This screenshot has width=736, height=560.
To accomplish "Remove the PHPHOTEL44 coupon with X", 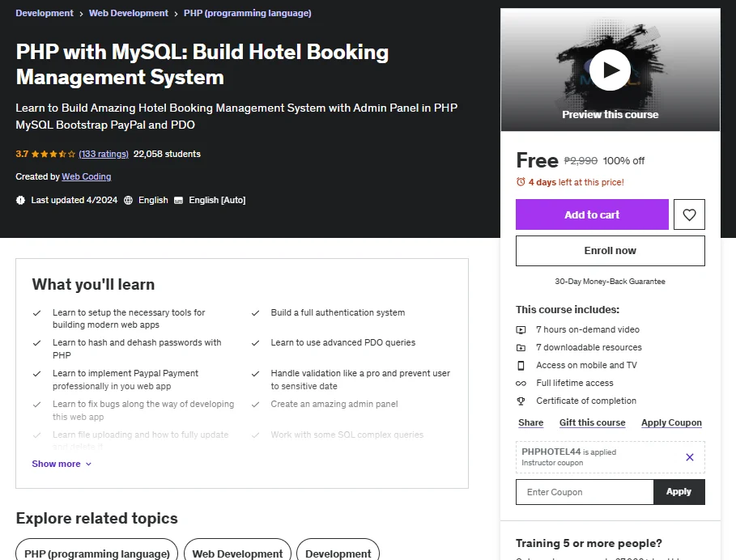I will (690, 456).
